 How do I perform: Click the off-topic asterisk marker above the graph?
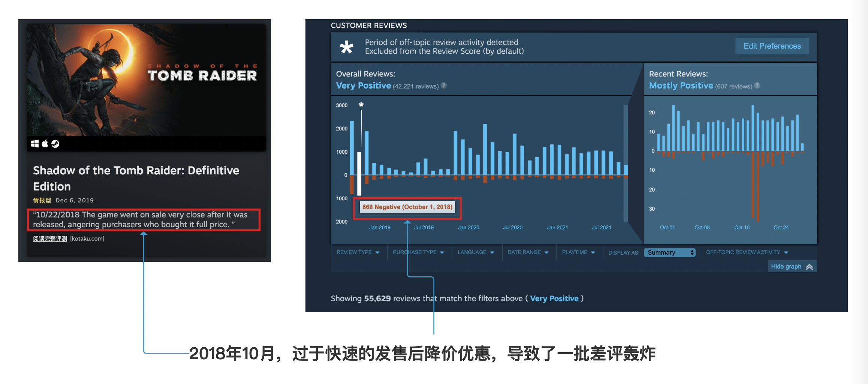click(361, 105)
